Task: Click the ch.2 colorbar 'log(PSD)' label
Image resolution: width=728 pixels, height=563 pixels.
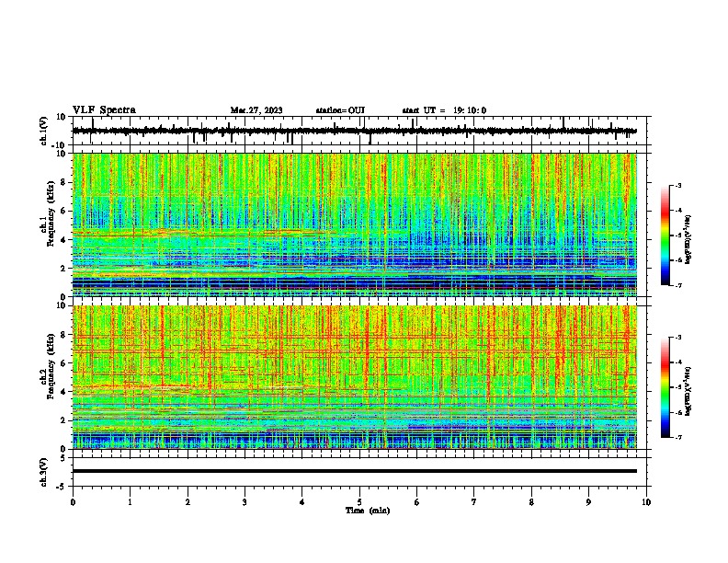Action: [688, 391]
